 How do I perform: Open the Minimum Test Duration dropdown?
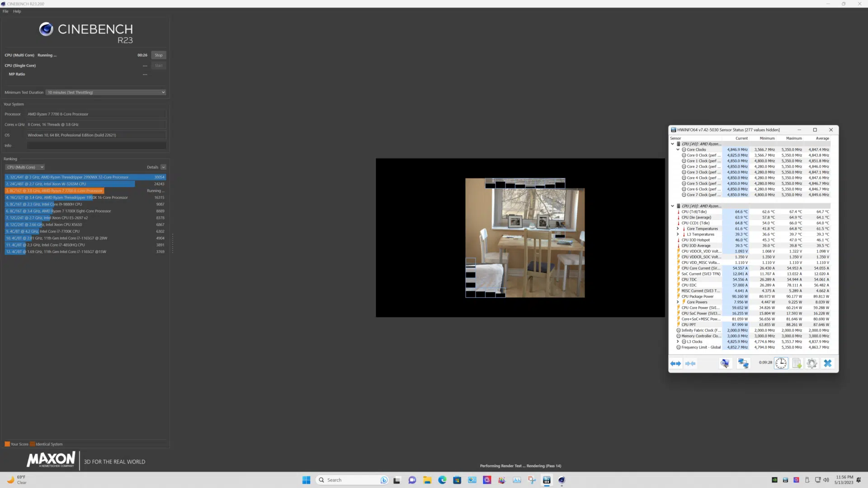106,92
